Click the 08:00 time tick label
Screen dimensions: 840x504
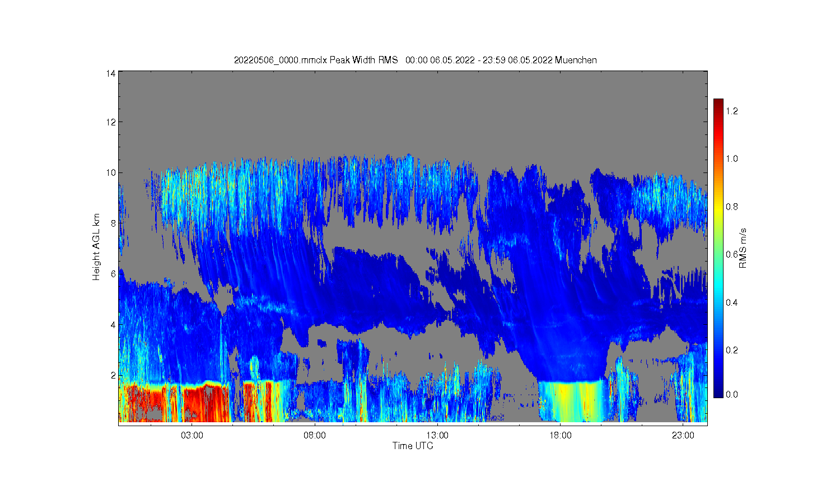point(315,435)
